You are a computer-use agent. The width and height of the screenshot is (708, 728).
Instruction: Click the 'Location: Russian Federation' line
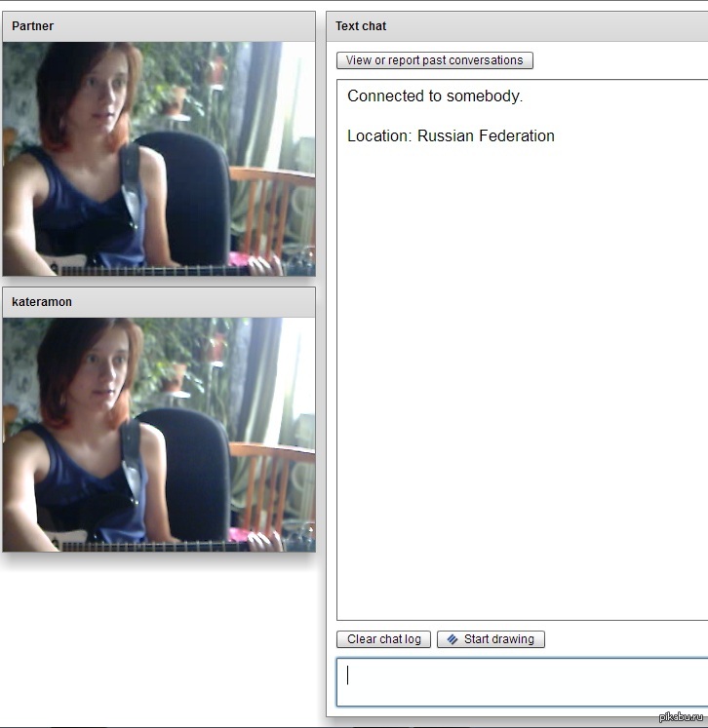coord(451,136)
